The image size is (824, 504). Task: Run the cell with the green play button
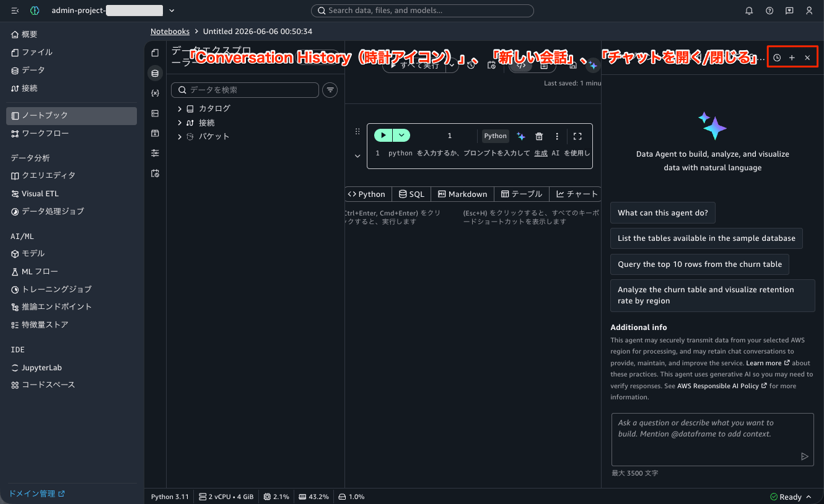(384, 136)
